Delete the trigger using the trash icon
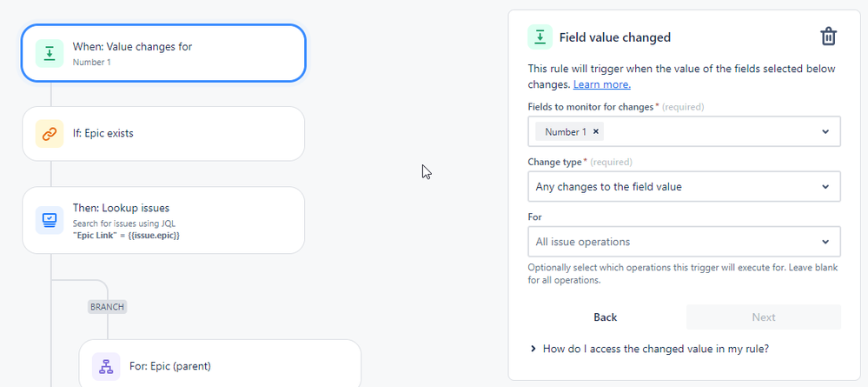This screenshot has width=868, height=387. (x=828, y=37)
